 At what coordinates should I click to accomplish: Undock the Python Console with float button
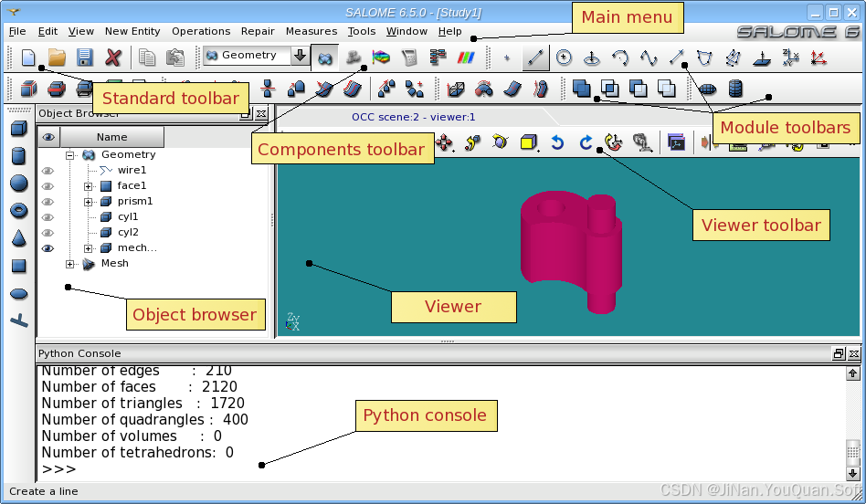tap(839, 354)
